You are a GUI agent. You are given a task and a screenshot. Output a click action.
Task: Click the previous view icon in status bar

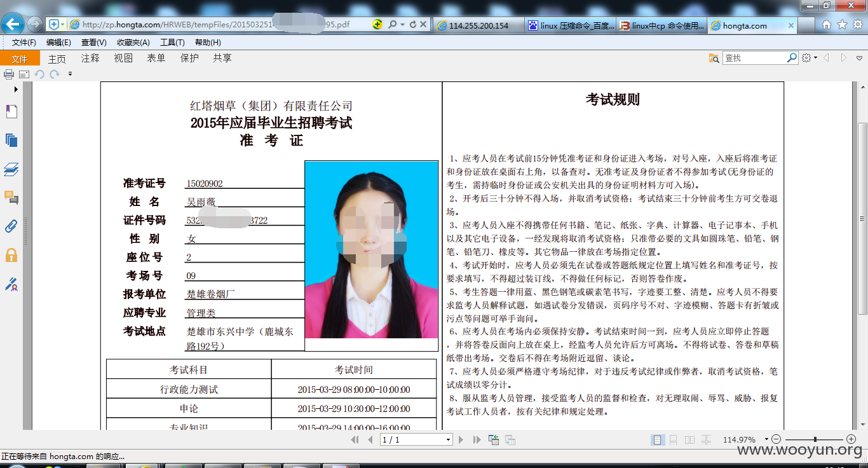[494, 439]
